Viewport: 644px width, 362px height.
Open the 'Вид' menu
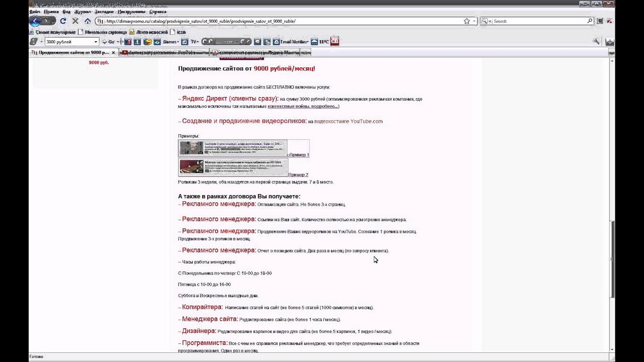(66, 12)
